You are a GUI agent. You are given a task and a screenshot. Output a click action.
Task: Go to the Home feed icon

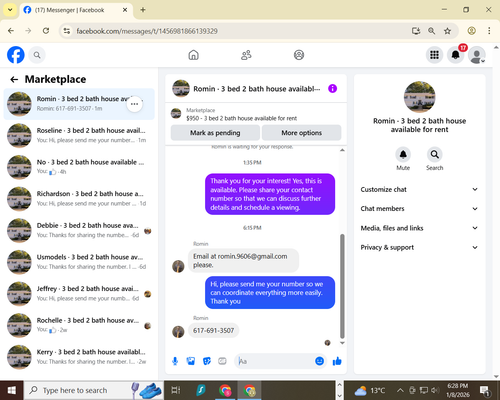pos(193,55)
